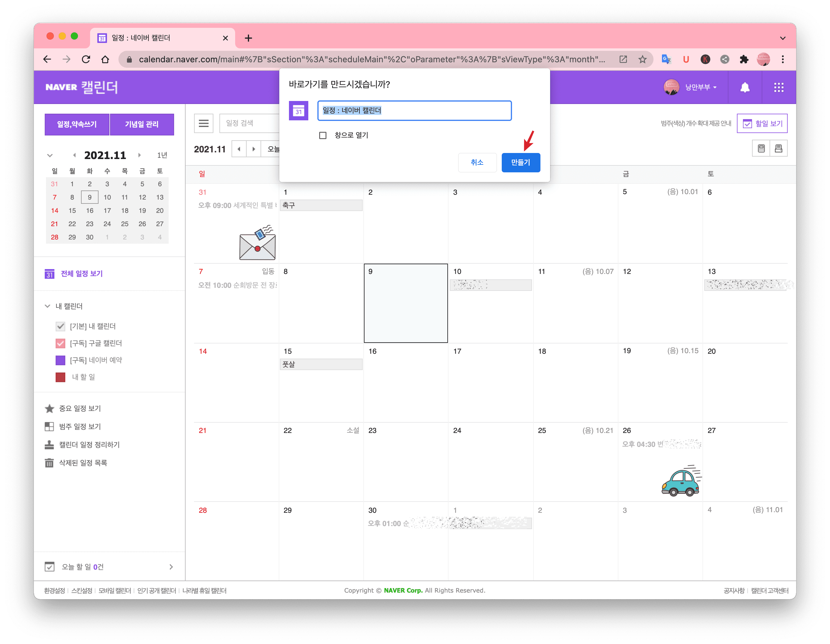Open 공지사항 footer link
The width and height of the screenshot is (830, 644).
pos(734,590)
